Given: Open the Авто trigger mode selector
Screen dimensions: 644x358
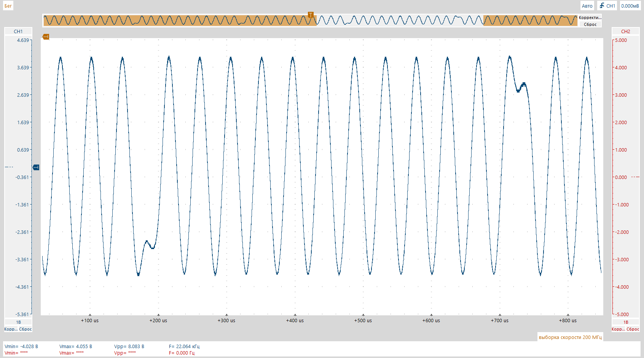Looking at the screenshot, I should (587, 6).
